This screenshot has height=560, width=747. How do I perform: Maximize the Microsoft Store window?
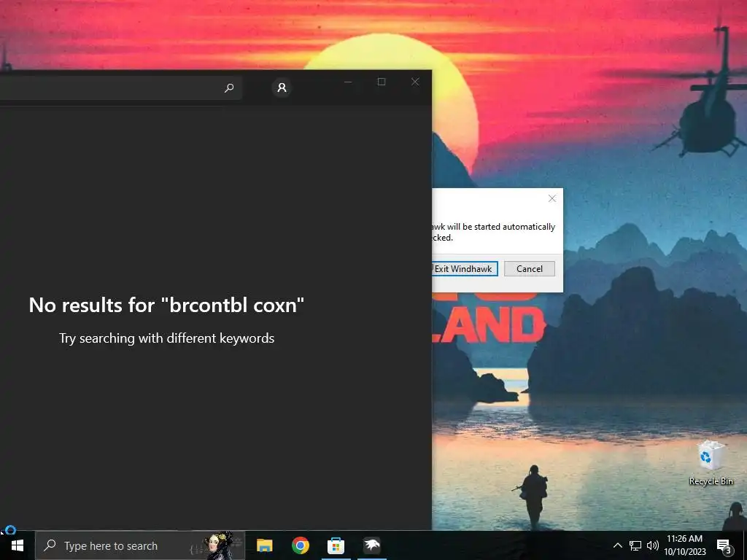[x=382, y=82]
